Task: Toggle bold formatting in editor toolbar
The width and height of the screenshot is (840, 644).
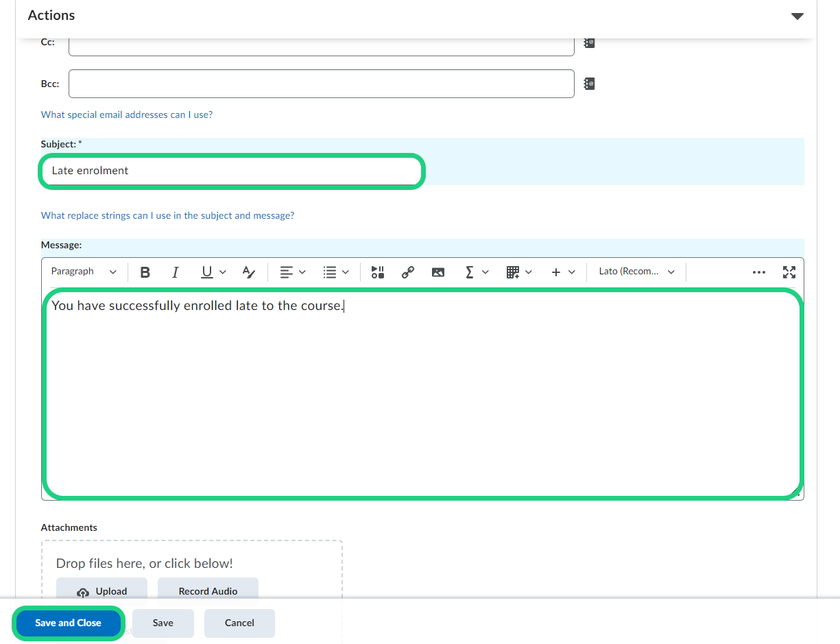Action: pyautogui.click(x=145, y=272)
